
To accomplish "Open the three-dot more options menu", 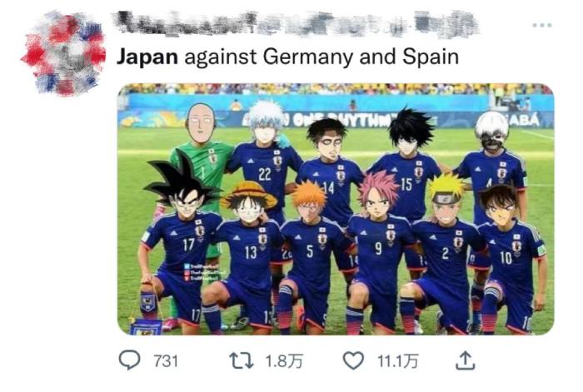I will click(x=542, y=25).
